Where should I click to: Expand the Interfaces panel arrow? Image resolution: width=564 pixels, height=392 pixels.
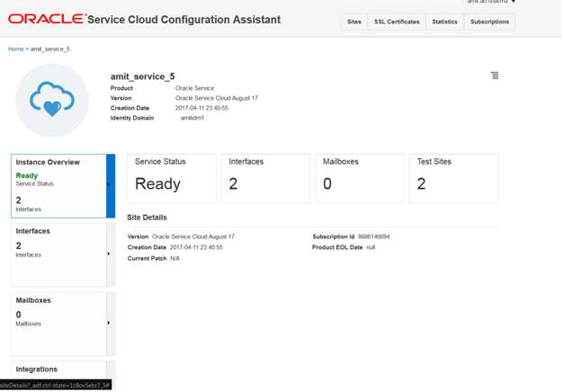[111, 254]
